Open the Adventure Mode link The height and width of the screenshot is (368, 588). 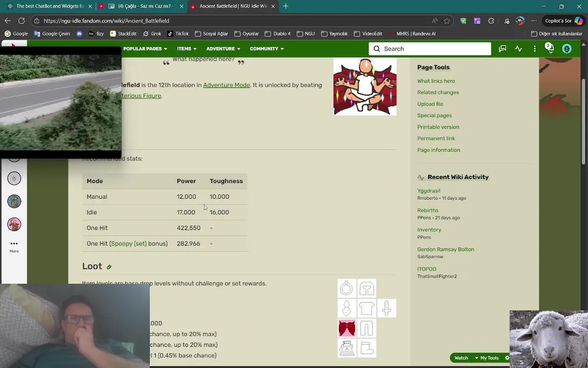pyautogui.click(x=226, y=85)
